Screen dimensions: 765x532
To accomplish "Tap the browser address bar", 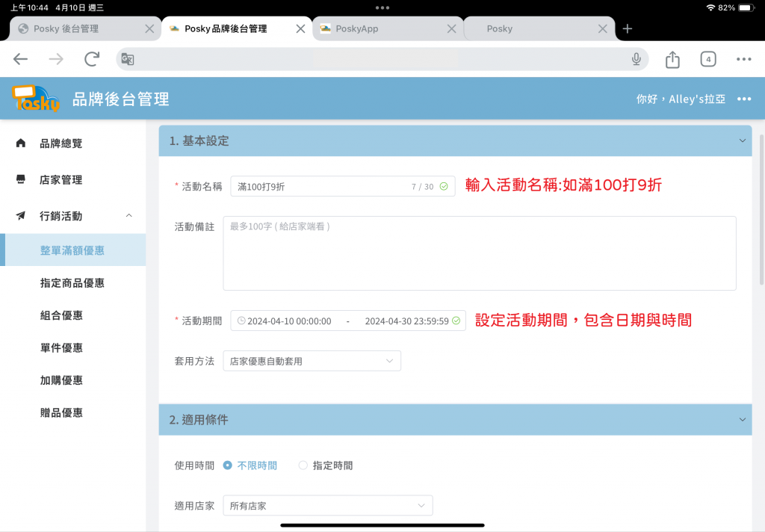I will pos(382,59).
